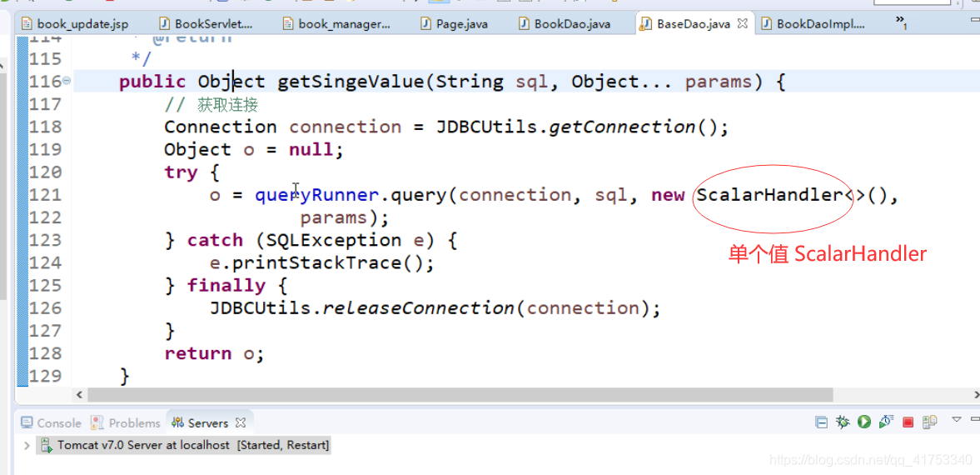The width and height of the screenshot is (980, 475).
Task: Click the try keyword on line 120
Action: click(x=181, y=172)
